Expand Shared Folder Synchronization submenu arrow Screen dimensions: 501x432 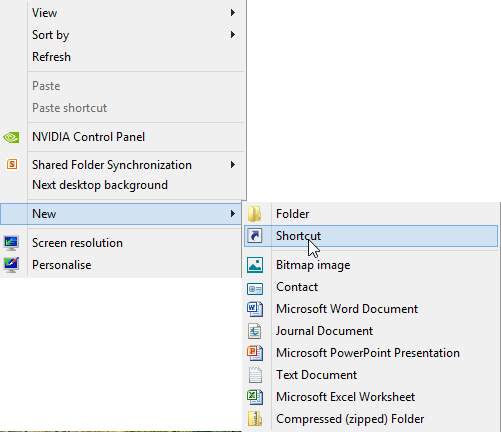click(233, 165)
